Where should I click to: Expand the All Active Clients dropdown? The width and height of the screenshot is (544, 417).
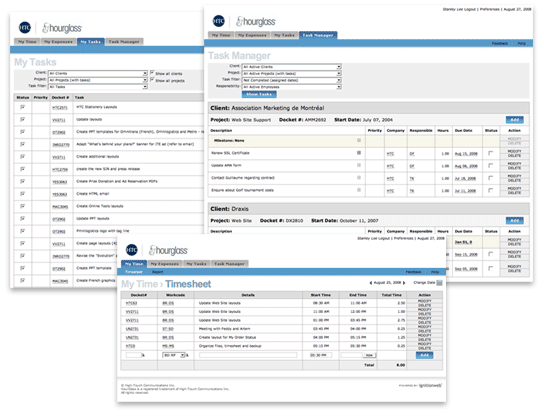coord(291,67)
